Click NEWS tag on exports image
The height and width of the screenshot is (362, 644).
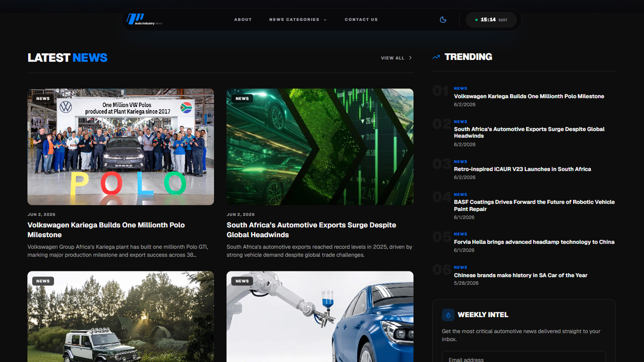pyautogui.click(x=242, y=99)
